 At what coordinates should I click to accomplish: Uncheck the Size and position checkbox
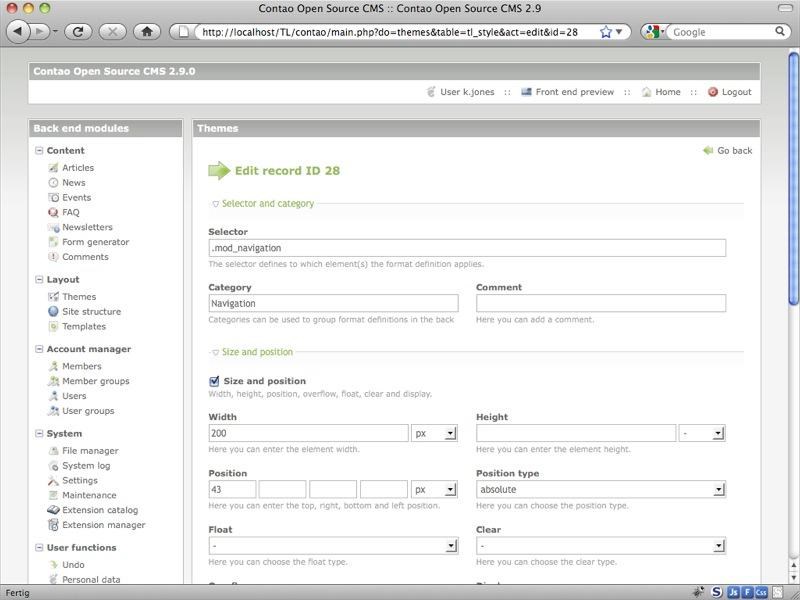(x=214, y=381)
